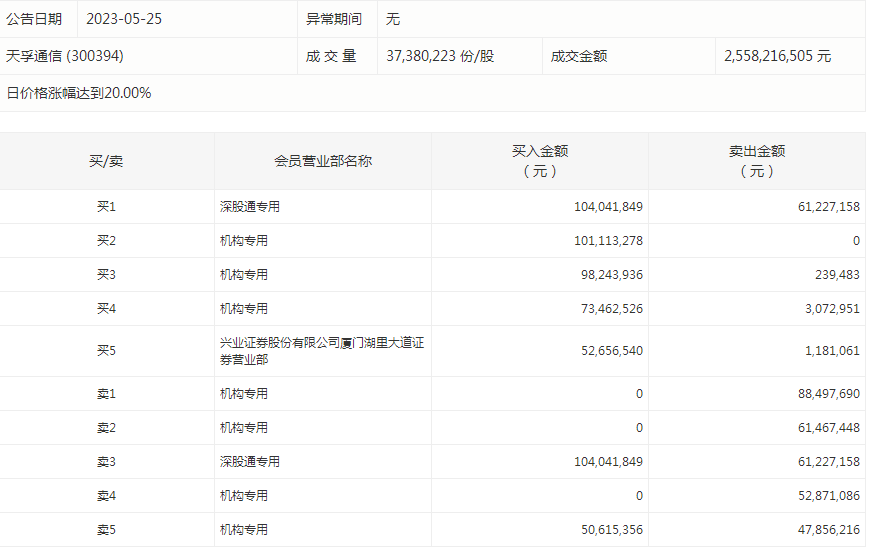
Task: Click the 成交量 label
Action: 331,56
